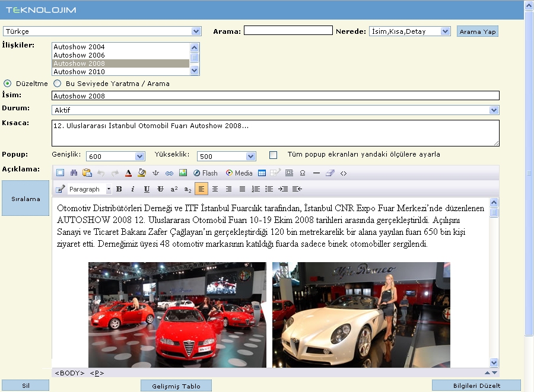Screen dimensions: 534x392
Task: Toggle fullscreen editor mode icon
Action: tap(61, 173)
